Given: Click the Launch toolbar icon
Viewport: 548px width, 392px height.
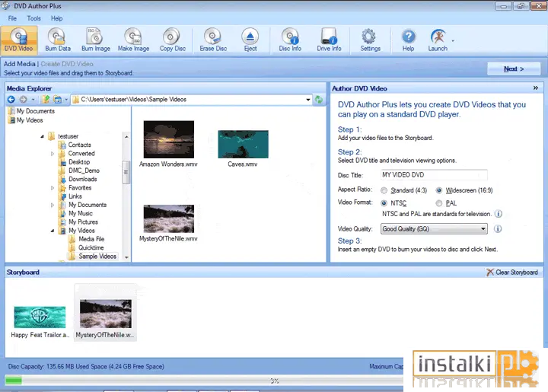Looking at the screenshot, I should [x=438, y=40].
